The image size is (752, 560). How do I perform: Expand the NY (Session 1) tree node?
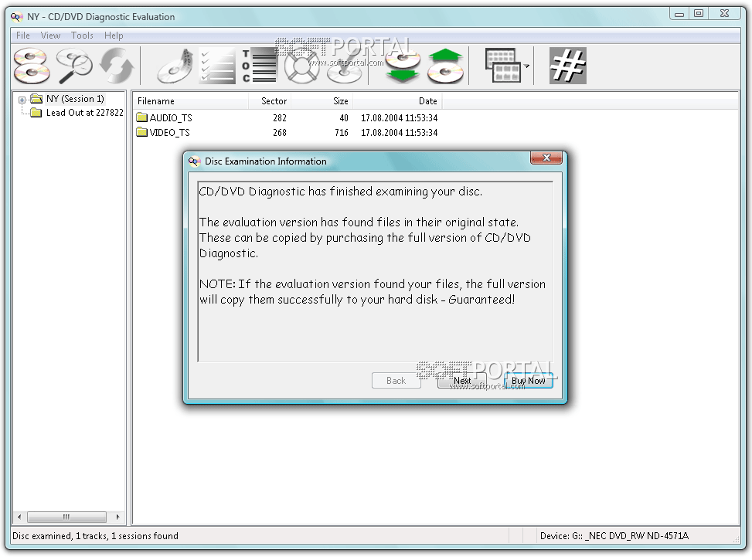point(22,100)
